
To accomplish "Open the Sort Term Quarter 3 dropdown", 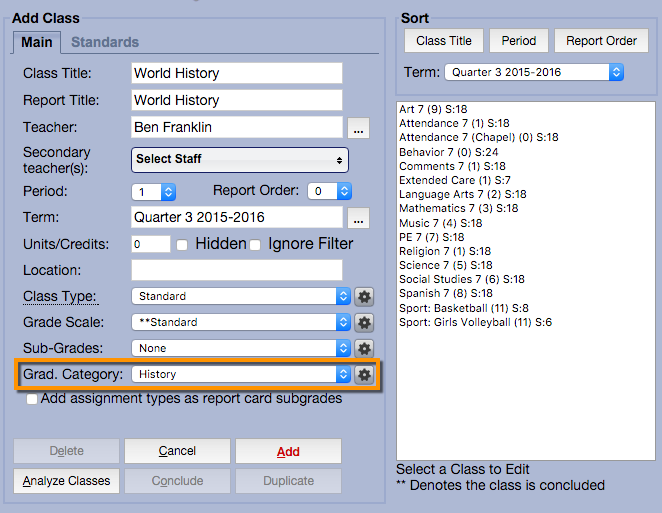I will click(x=534, y=72).
